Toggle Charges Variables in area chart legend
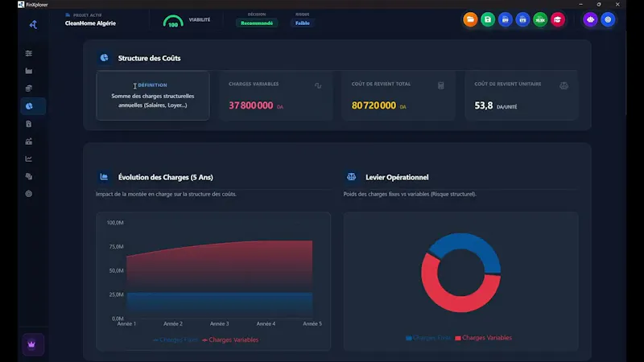 coord(230,339)
